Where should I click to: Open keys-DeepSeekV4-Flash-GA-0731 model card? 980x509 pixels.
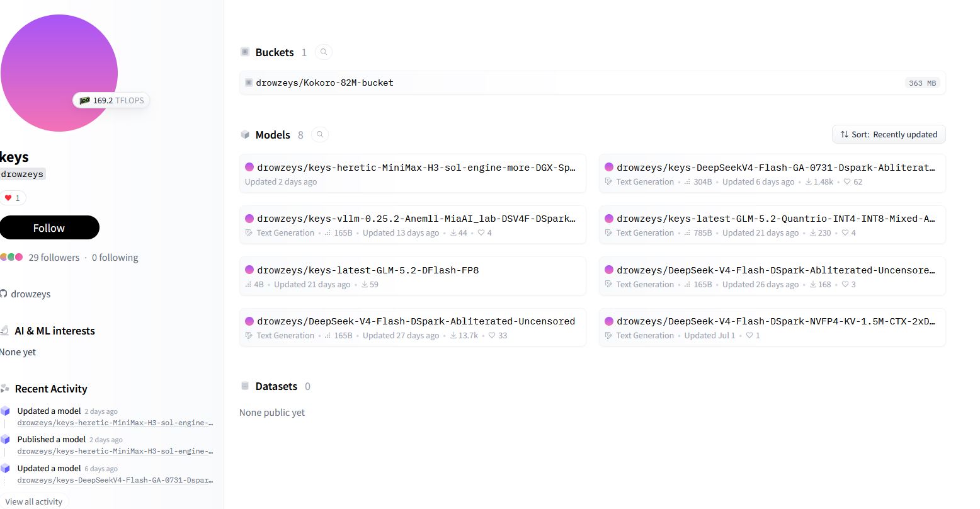coord(772,174)
